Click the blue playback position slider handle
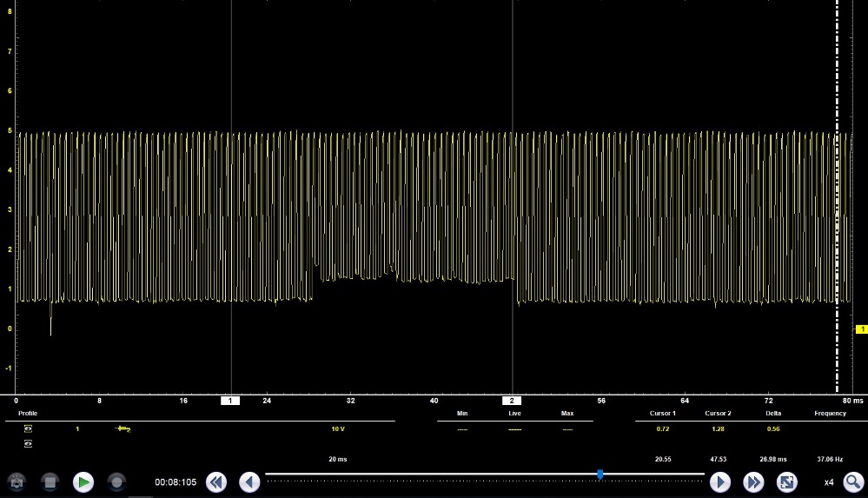 [x=600, y=474]
